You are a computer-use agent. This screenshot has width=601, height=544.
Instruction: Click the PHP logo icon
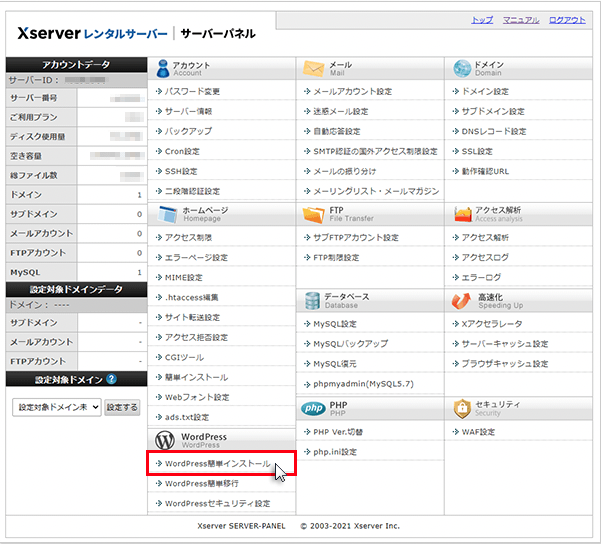click(x=313, y=408)
